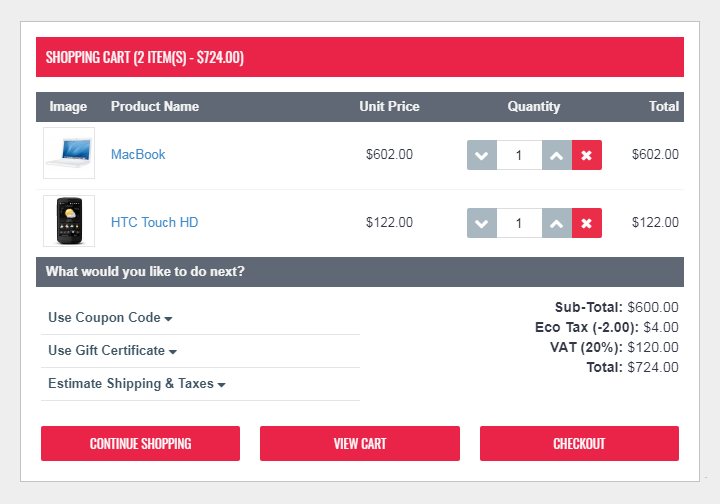This screenshot has height=504, width=720.
Task: Open the MacBook product link
Action: [x=138, y=154]
